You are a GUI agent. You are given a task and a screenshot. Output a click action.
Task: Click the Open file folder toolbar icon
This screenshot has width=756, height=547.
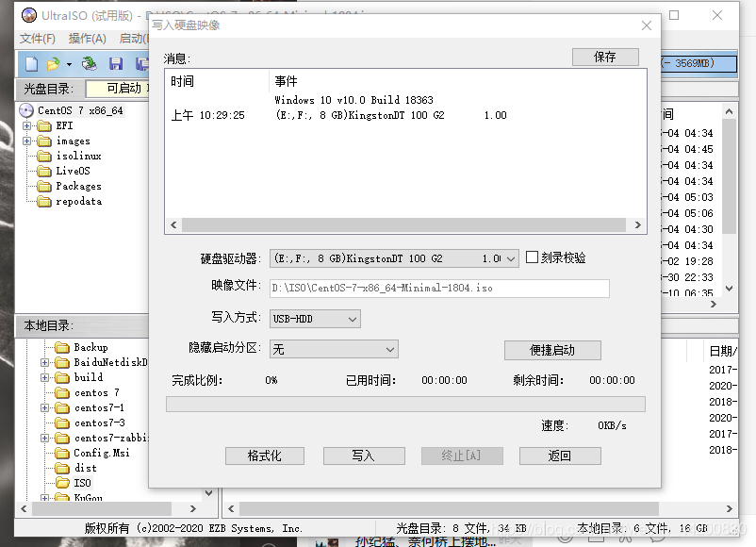[x=53, y=64]
